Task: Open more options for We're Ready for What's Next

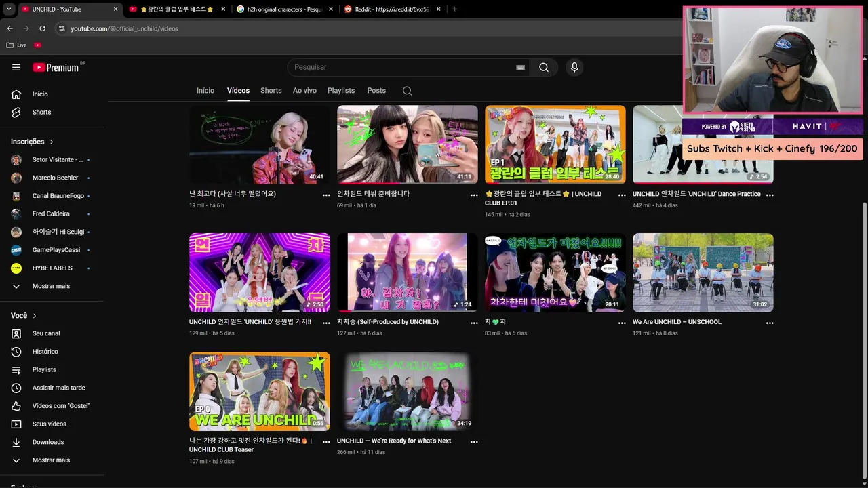Action: coord(474,441)
